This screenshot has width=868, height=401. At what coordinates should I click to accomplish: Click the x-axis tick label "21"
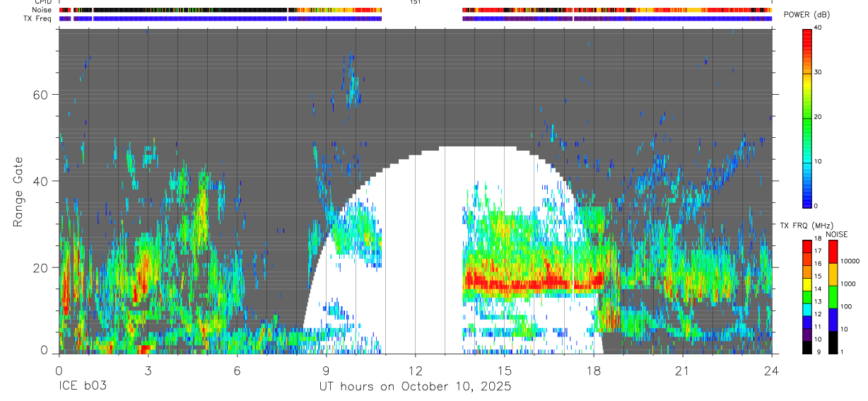coord(682,370)
